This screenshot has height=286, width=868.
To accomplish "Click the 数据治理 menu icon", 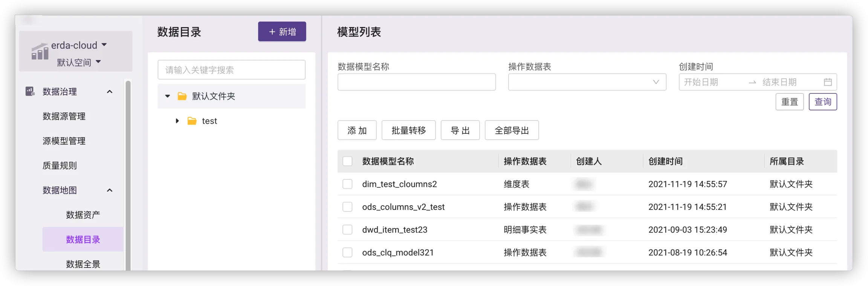I will 30,92.
